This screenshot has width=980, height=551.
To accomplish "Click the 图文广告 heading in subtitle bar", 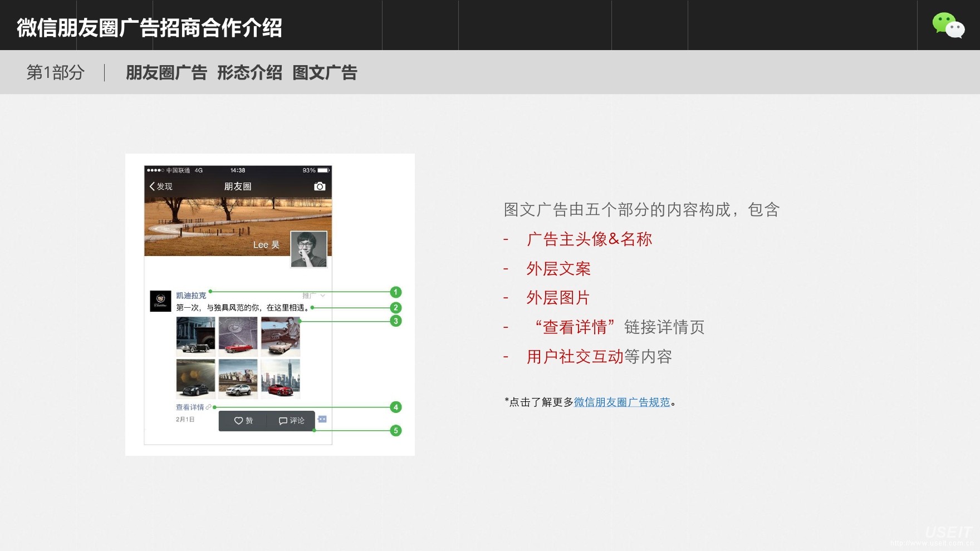I will pos(325,72).
